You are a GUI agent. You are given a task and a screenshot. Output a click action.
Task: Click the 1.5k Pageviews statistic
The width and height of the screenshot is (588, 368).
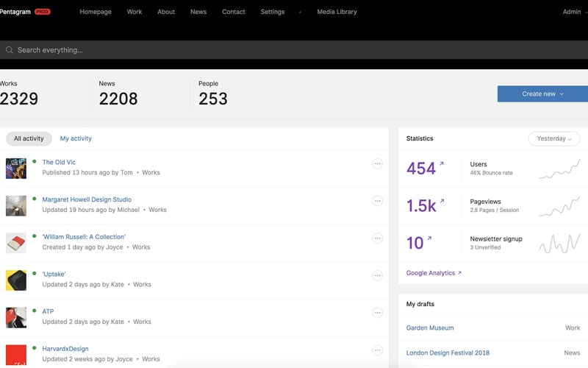coord(421,206)
